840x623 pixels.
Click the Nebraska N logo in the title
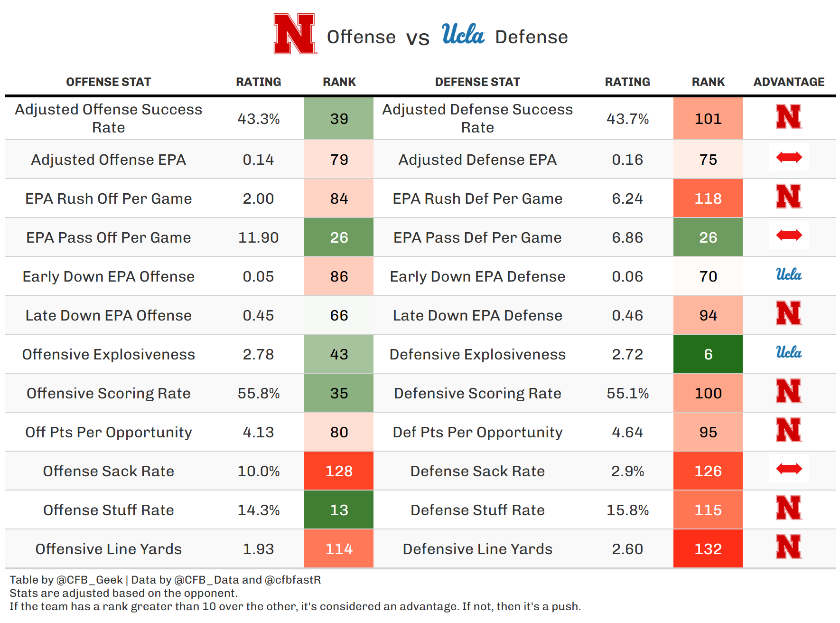(x=294, y=34)
